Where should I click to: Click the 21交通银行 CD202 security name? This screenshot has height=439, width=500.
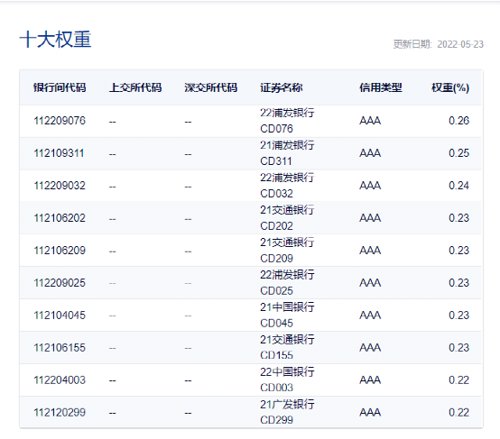[287, 218]
